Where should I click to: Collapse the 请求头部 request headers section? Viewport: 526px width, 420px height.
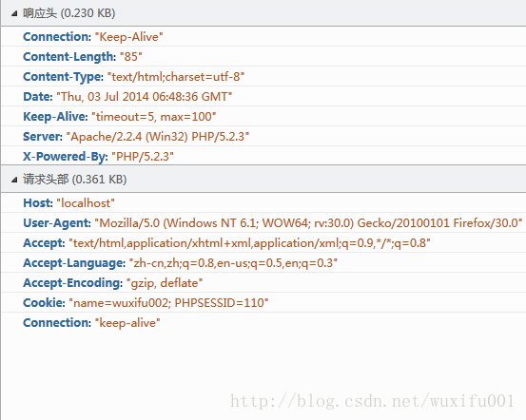pos(14,180)
